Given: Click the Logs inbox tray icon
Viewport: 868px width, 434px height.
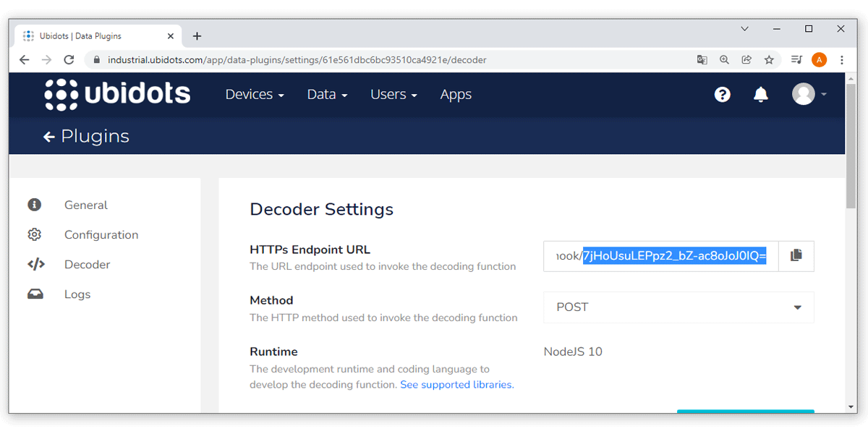Looking at the screenshot, I should coord(35,294).
